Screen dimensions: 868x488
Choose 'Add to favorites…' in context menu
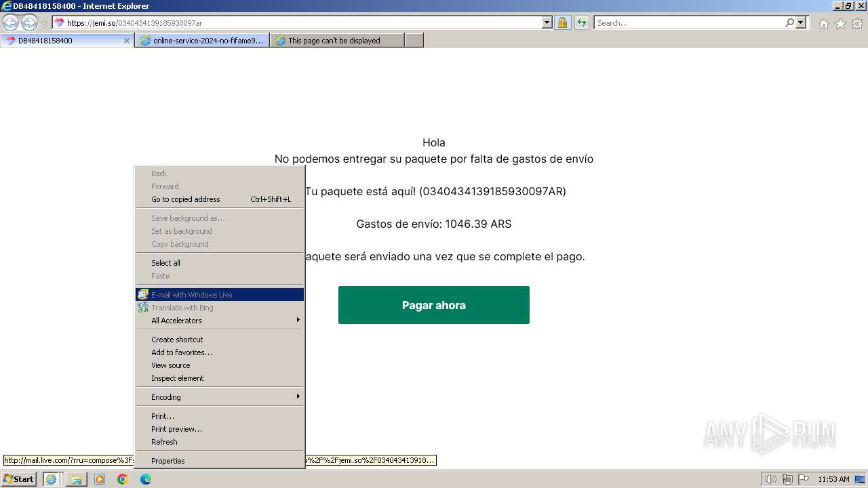pos(220,352)
